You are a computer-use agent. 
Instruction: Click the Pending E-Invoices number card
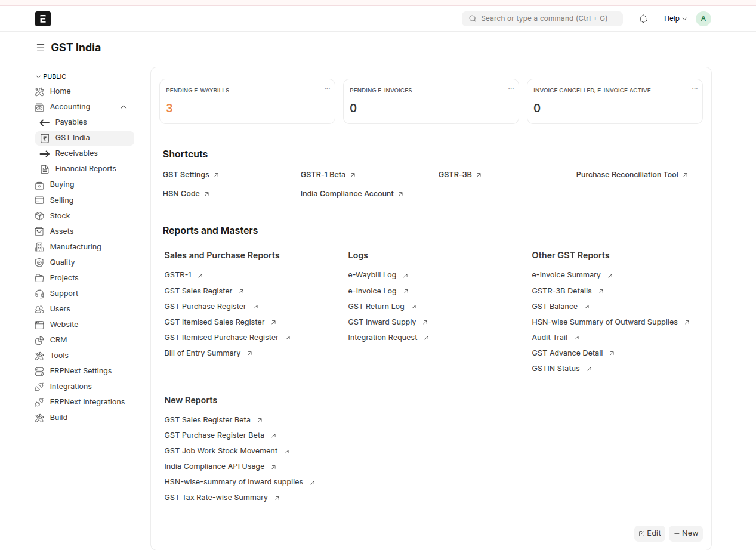point(431,101)
